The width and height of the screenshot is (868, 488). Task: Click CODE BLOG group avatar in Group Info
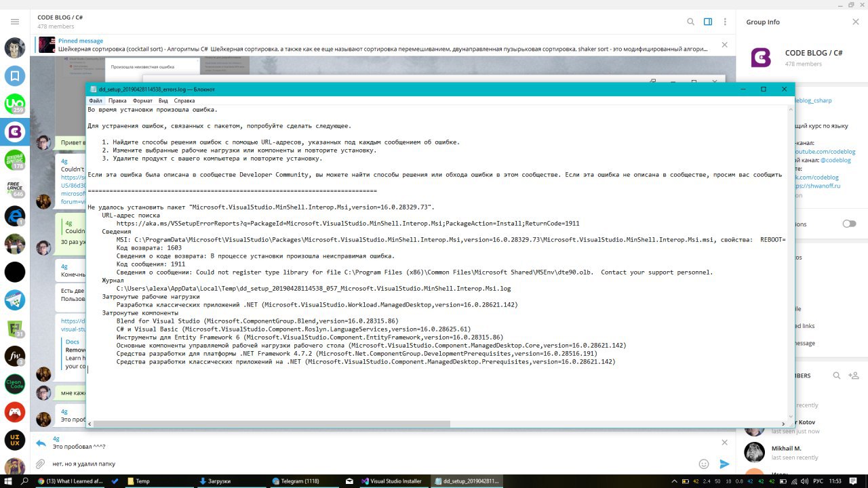761,58
